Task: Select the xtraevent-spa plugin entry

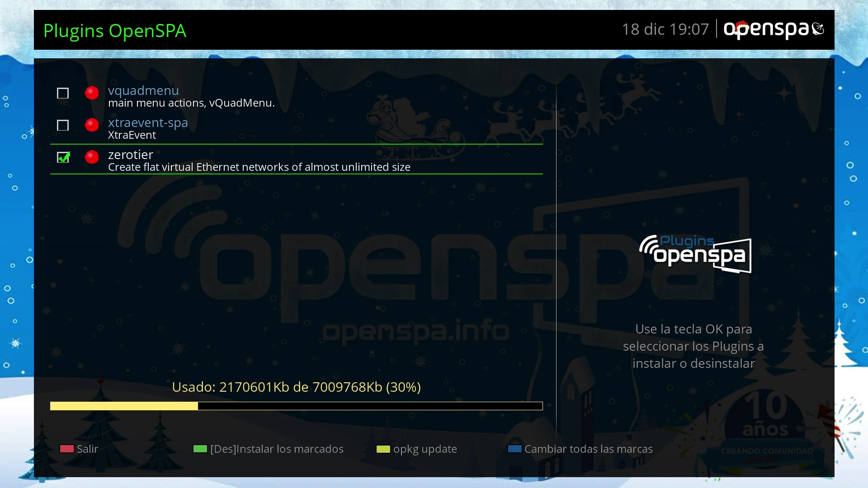Action: coord(148,129)
